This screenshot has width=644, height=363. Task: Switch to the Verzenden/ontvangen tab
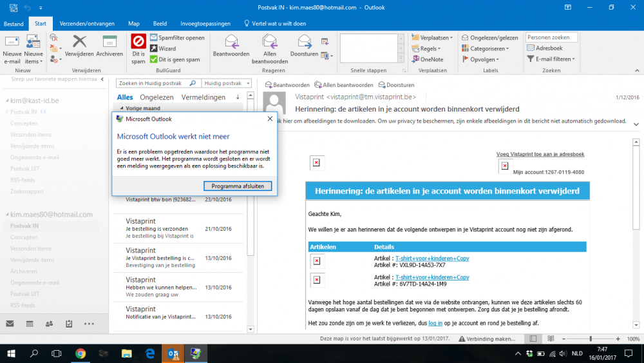[87, 24]
